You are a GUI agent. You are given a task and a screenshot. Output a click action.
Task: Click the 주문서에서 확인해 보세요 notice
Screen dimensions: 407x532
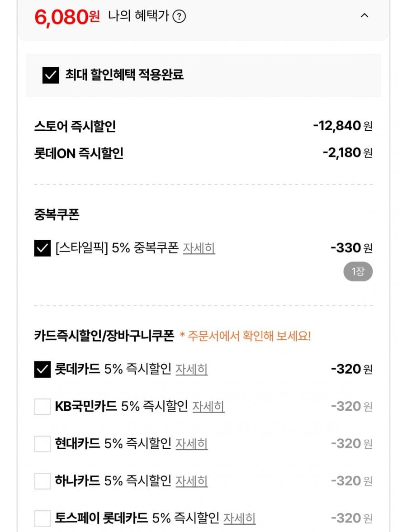[246, 336]
